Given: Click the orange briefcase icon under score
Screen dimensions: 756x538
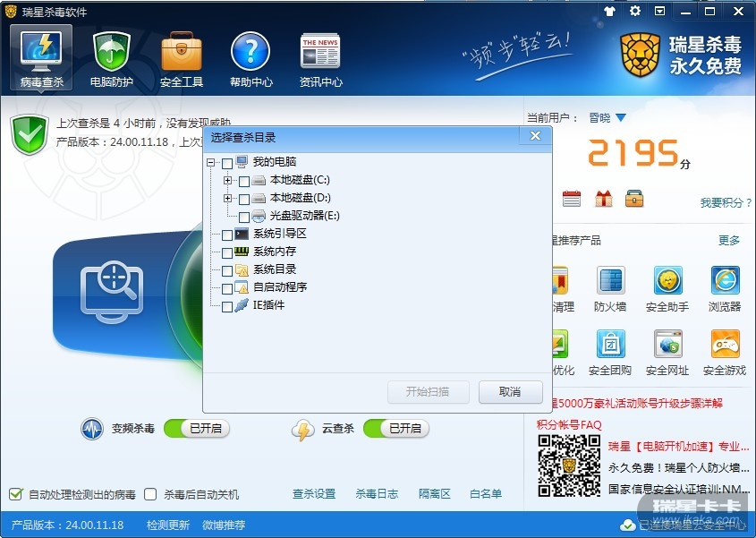Looking at the screenshot, I should (x=634, y=199).
